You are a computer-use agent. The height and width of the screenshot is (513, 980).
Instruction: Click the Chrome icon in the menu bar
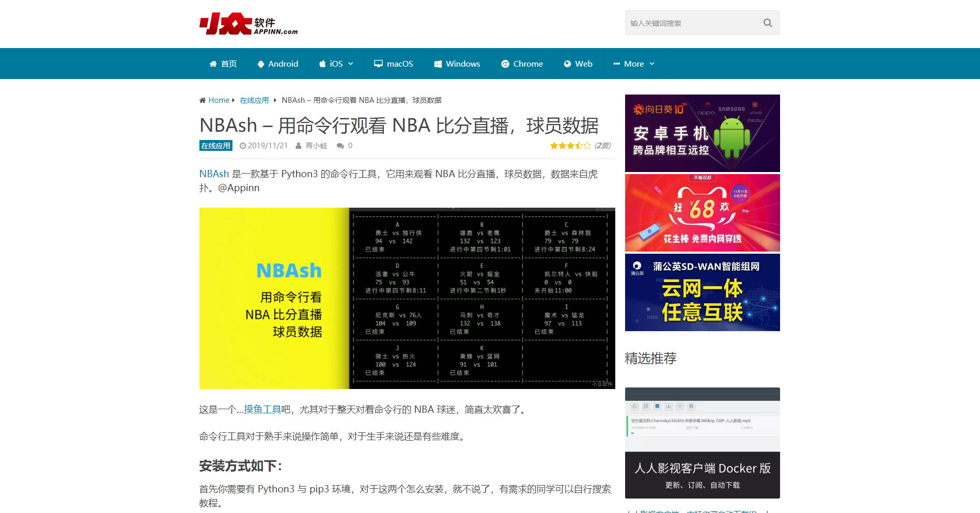(505, 64)
